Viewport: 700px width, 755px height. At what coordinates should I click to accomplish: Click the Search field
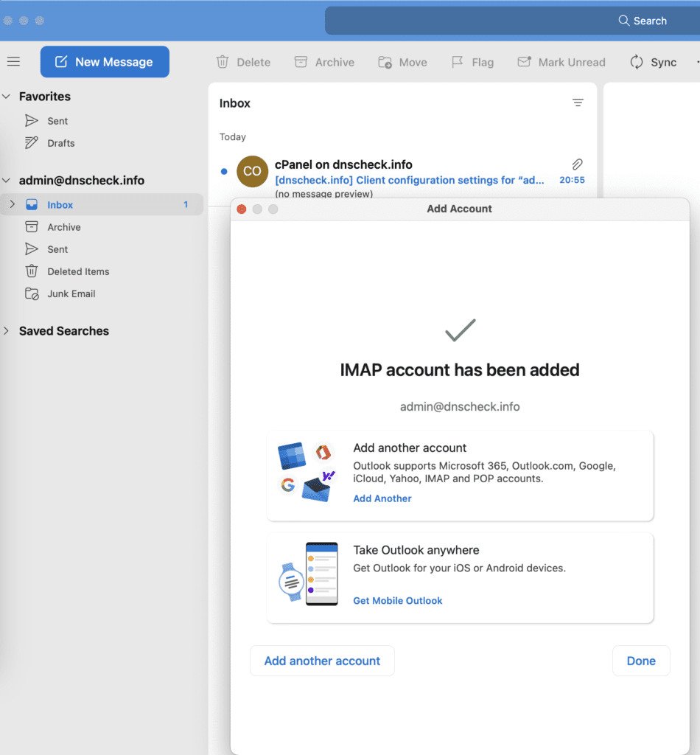pyautogui.click(x=512, y=21)
